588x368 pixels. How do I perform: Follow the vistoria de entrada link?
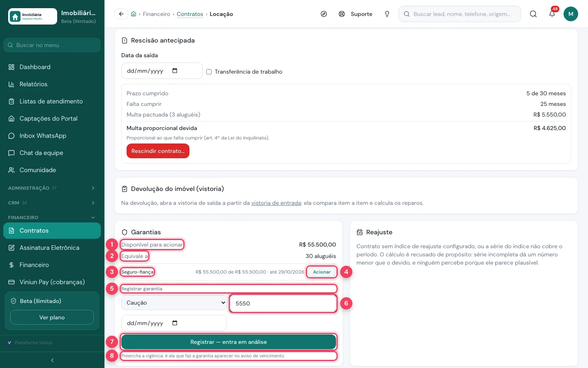pos(276,203)
